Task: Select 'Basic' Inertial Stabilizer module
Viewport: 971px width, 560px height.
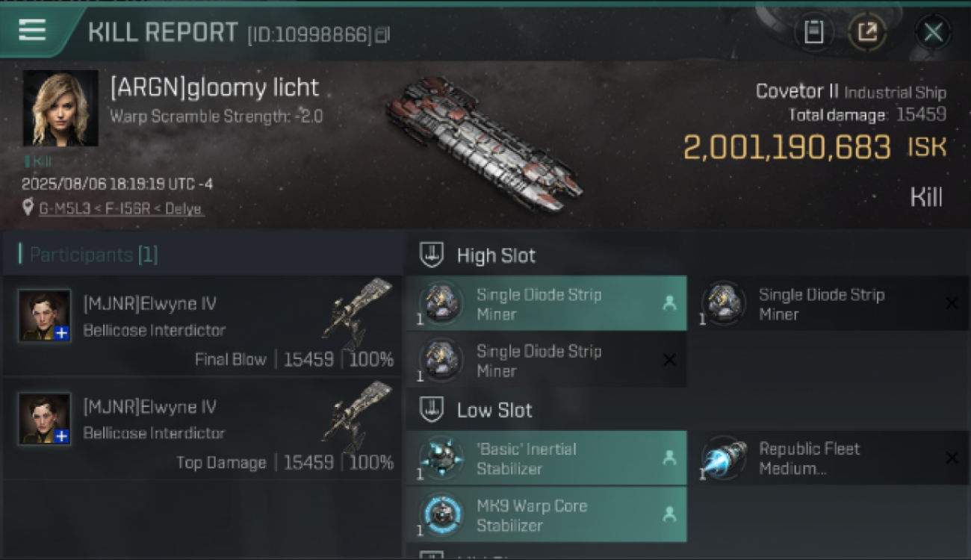Action: 546,458
